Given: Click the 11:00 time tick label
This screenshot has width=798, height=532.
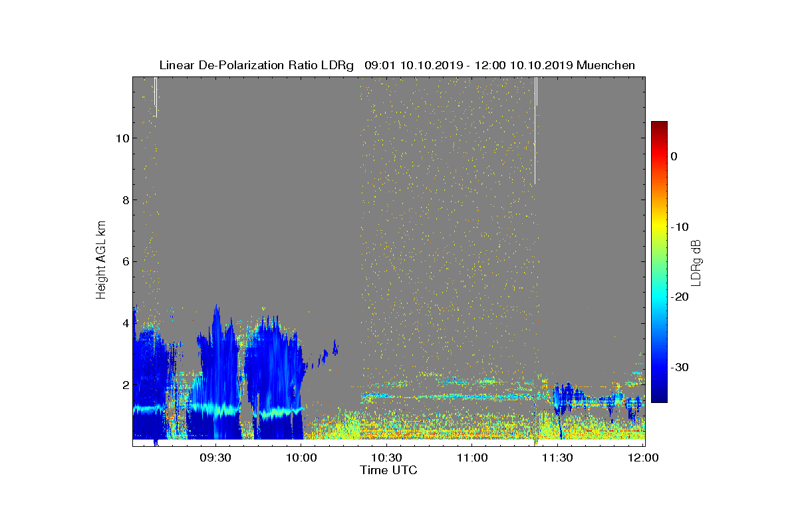Looking at the screenshot, I should coord(472,458).
